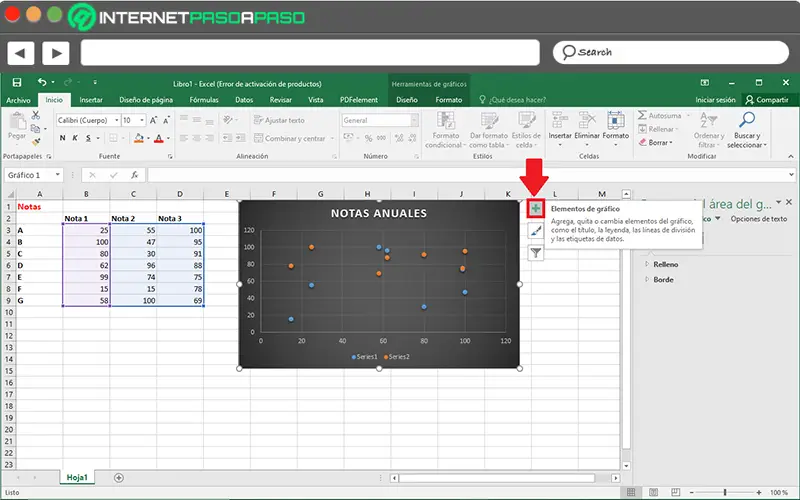Open Chart Styles paintbrush button
Screen dimensions: 800x500
pos(535,231)
